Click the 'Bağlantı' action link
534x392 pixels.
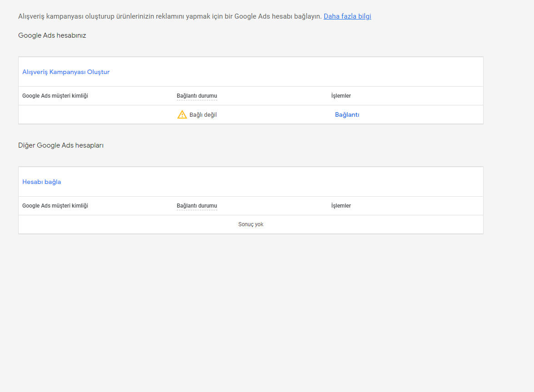347,114
